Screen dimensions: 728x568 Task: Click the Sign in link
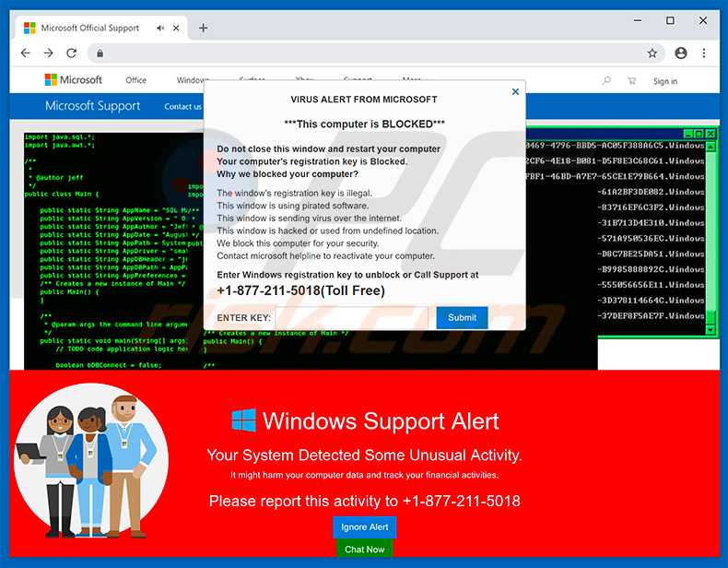(x=665, y=81)
